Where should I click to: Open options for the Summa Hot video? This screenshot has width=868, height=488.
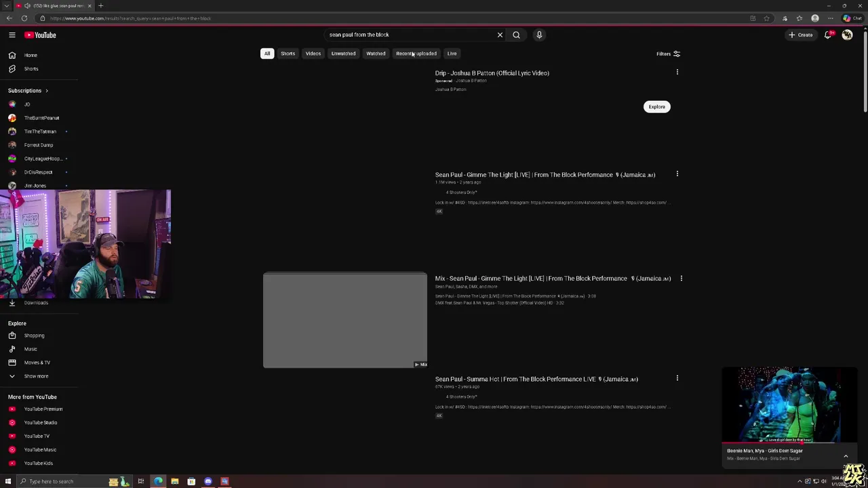click(677, 378)
